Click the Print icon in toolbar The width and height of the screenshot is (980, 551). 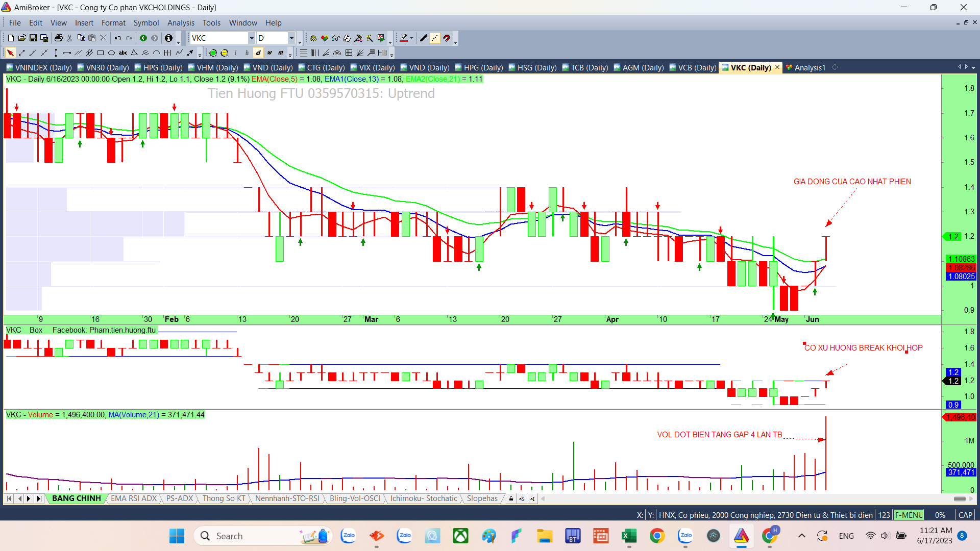(59, 38)
